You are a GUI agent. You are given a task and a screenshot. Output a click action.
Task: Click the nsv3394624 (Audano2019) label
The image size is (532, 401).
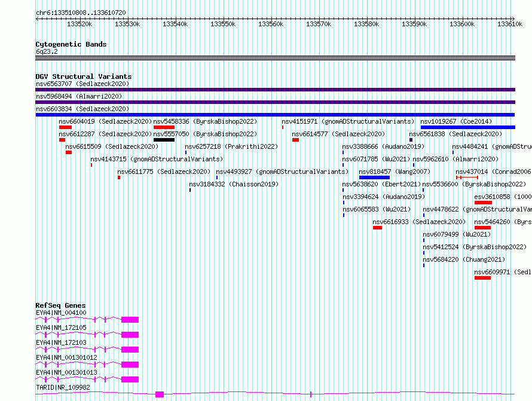click(384, 197)
